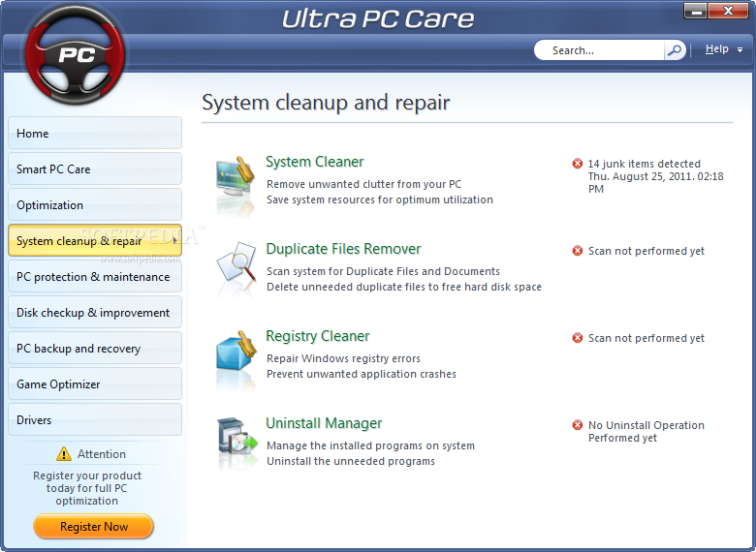Select System cleanup & repair section
Image resolution: width=756 pixels, height=552 pixels.
coord(95,240)
